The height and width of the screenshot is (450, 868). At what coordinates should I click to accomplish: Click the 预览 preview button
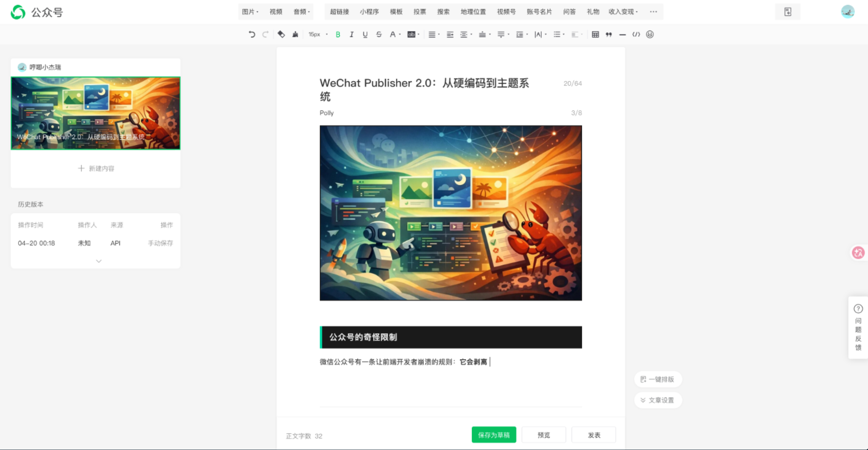pos(544,435)
